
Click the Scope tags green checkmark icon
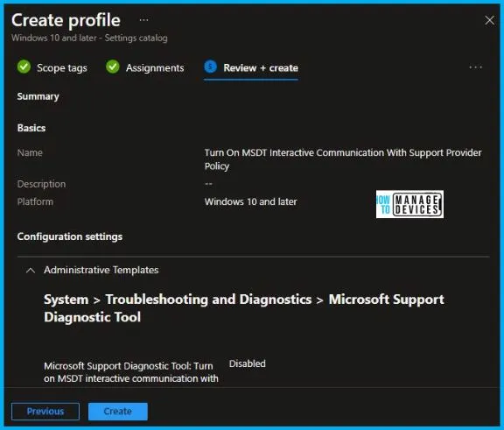(24, 67)
